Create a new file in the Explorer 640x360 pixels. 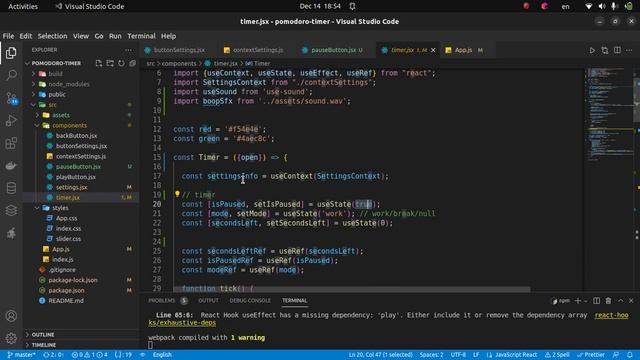point(99,63)
